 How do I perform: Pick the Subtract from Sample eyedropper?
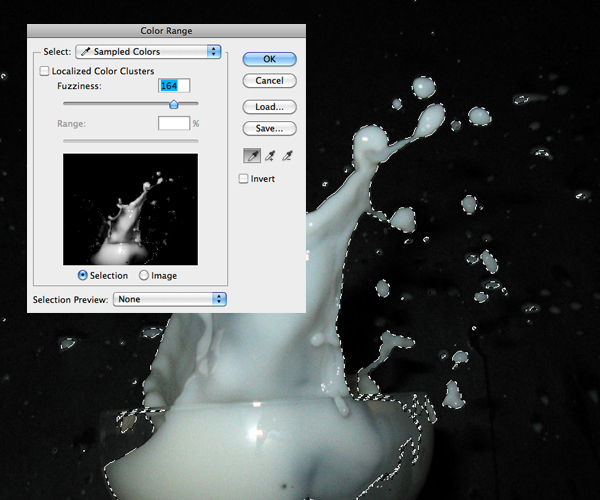[288, 155]
